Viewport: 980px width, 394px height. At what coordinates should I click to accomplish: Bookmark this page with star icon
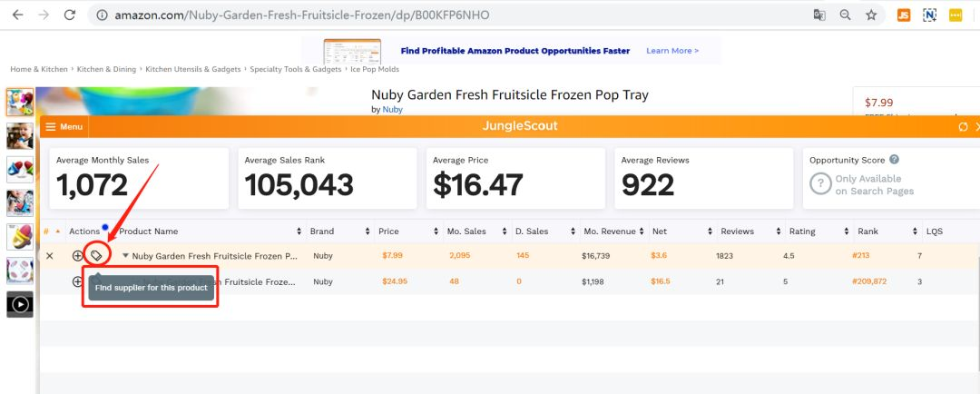pyautogui.click(x=871, y=15)
